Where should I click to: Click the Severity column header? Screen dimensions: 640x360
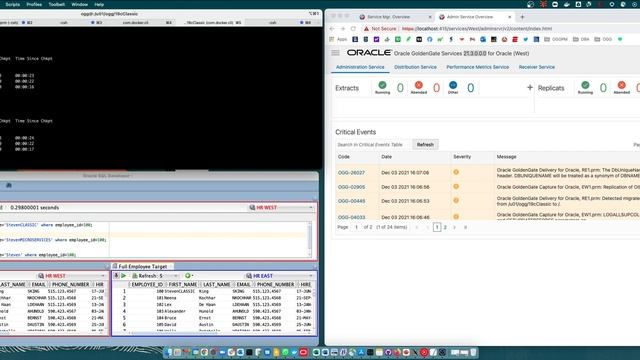coord(462,157)
